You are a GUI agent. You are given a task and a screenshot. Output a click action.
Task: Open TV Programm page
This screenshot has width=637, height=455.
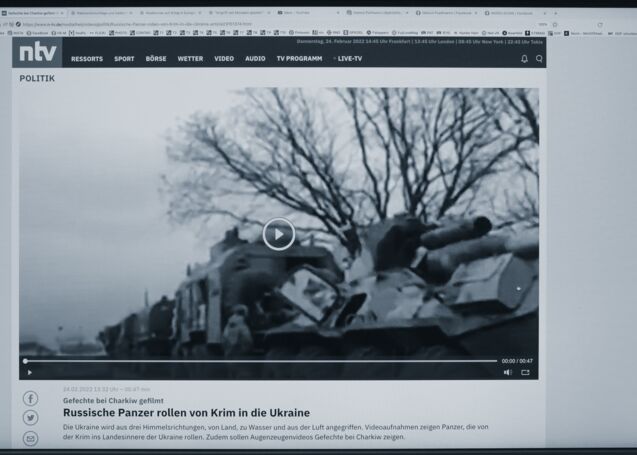(x=299, y=59)
